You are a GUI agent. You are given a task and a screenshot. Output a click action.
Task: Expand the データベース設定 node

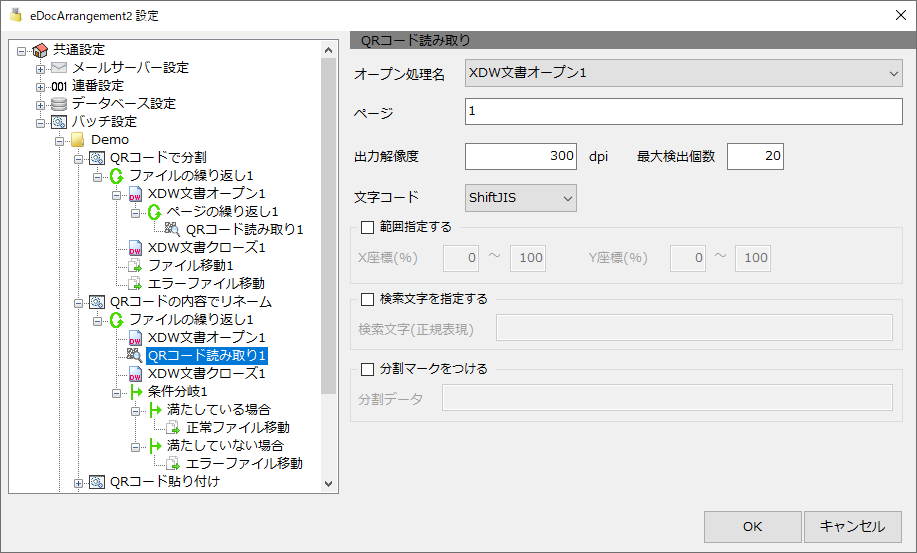coord(40,105)
